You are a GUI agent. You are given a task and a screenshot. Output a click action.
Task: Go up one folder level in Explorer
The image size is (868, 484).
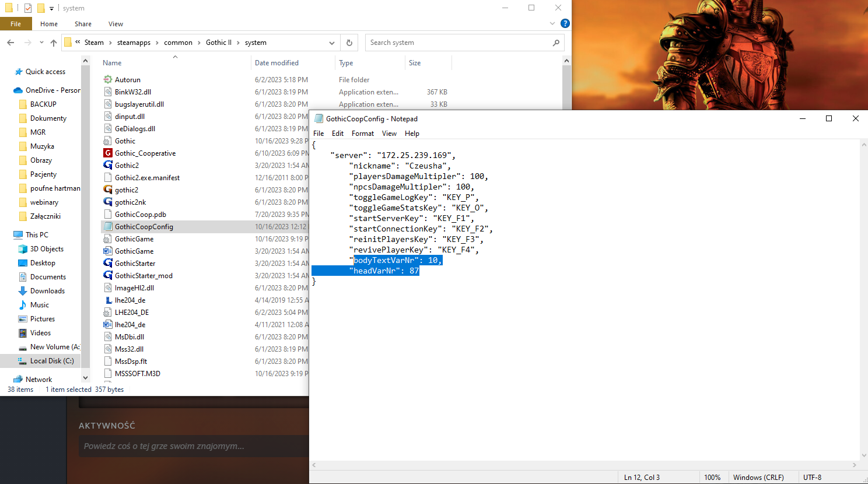point(54,43)
